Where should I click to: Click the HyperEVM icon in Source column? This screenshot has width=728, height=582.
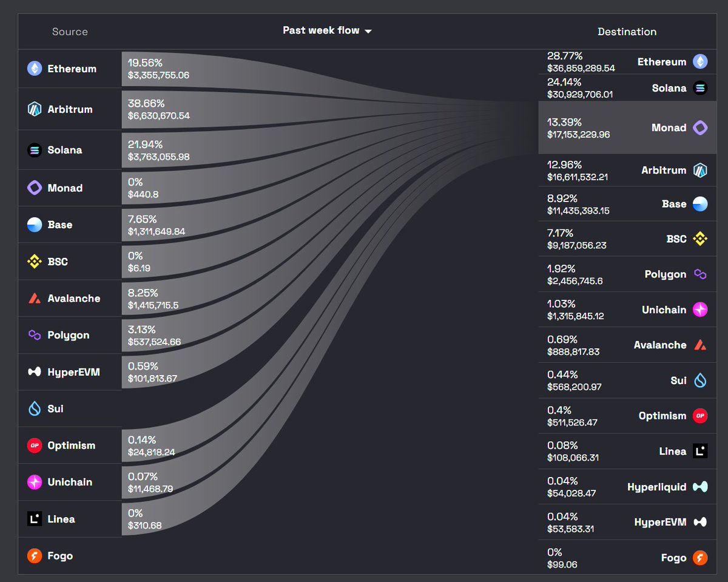pos(35,372)
